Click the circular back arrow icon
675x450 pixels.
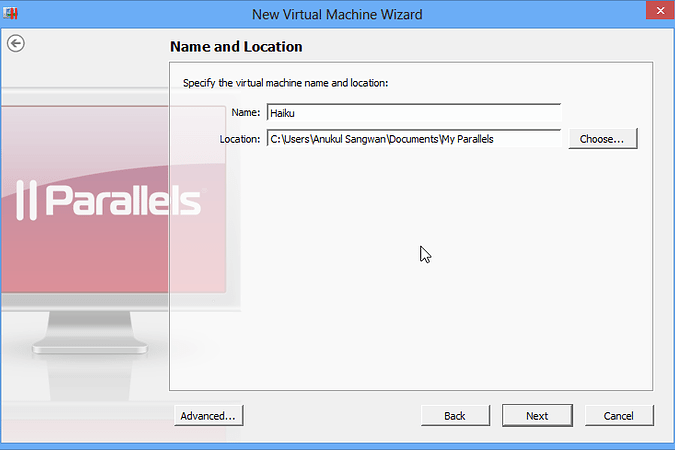coord(16,43)
